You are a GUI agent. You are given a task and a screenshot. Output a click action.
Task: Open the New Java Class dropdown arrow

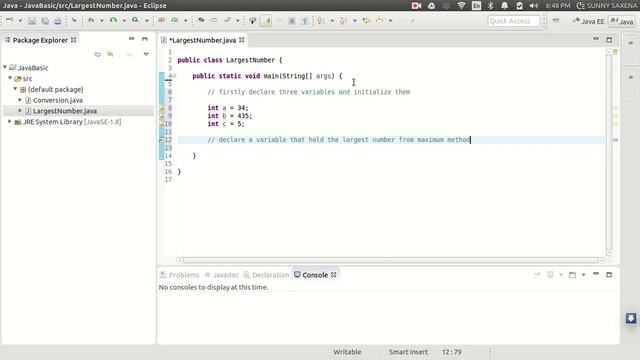186,20
